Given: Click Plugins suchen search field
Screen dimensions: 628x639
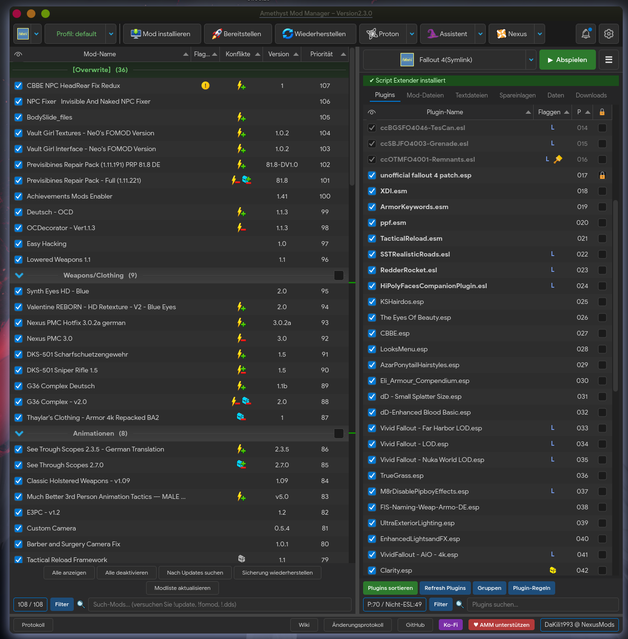Looking at the screenshot, I should point(543,604).
